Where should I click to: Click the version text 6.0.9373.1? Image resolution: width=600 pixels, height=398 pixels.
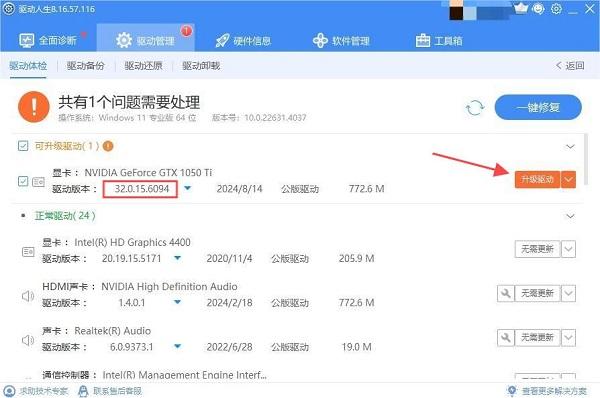tap(132, 347)
